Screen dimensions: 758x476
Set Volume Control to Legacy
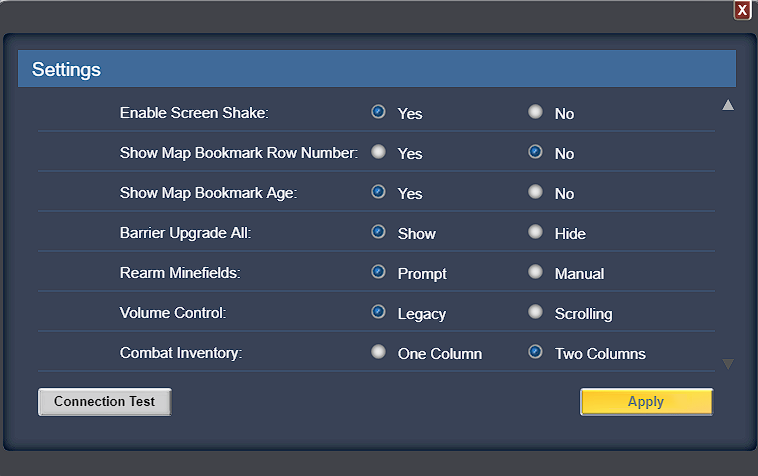coord(378,312)
